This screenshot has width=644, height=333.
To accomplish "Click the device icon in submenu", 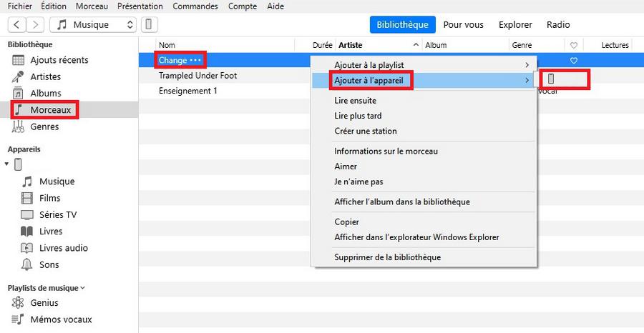I will coord(551,79).
